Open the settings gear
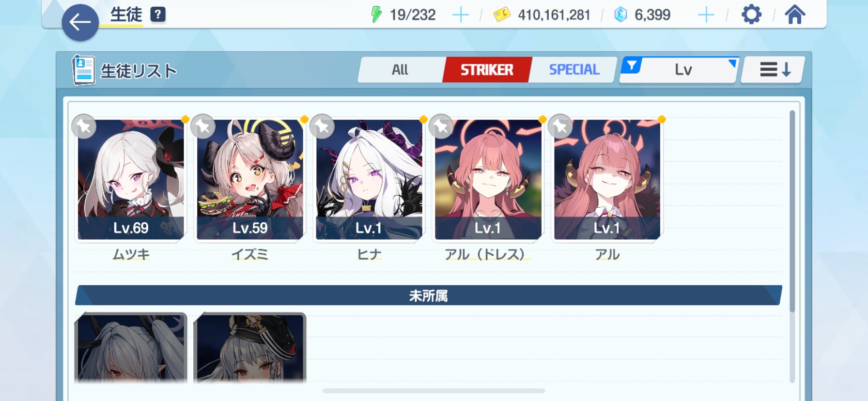This screenshot has height=401, width=868. click(751, 15)
